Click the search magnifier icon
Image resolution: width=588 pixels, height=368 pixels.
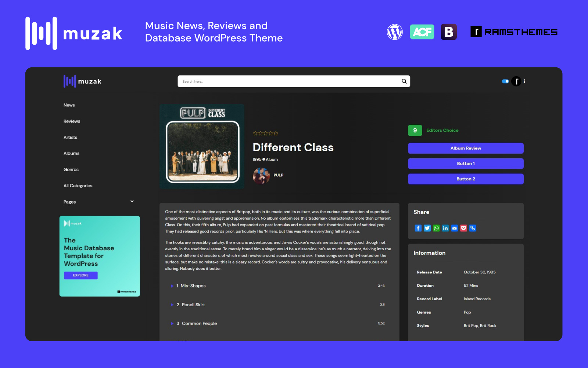(404, 81)
